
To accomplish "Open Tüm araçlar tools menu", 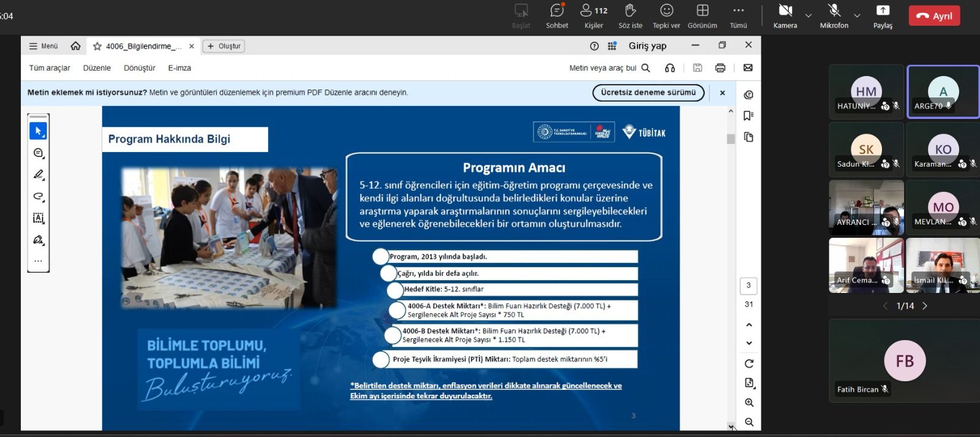I will pos(50,68).
